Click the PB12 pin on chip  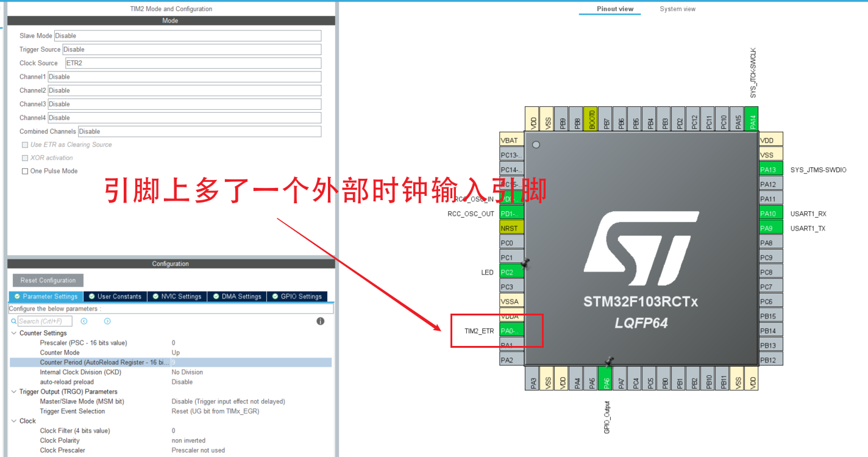770,360
